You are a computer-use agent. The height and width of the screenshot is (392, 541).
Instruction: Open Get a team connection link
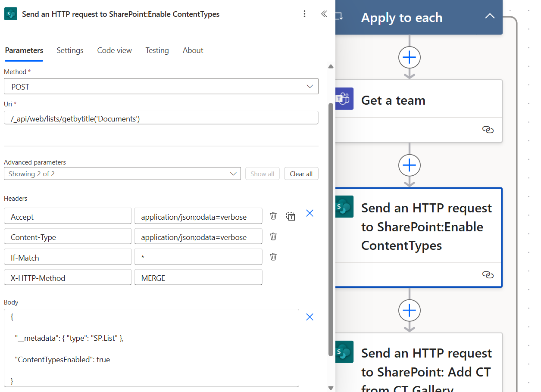tap(488, 130)
